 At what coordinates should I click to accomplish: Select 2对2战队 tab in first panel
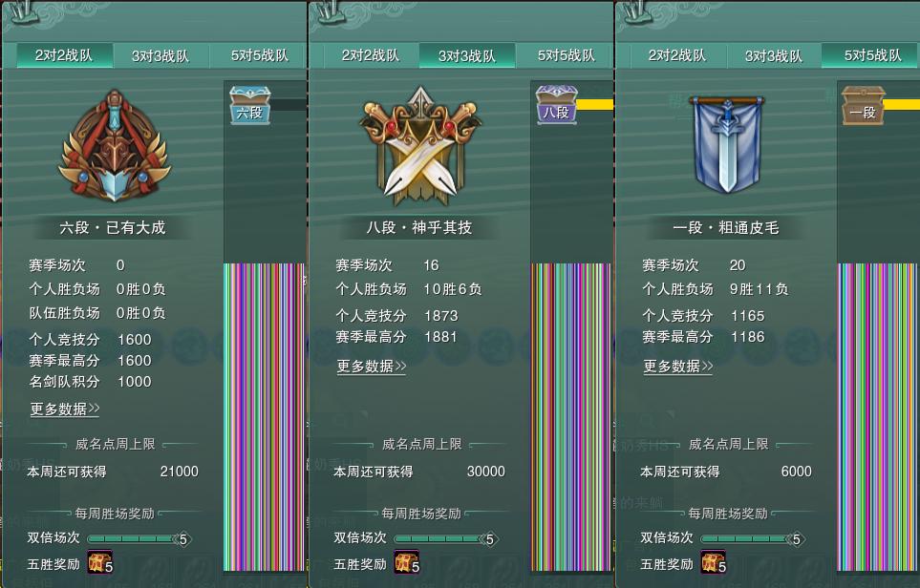point(64,55)
